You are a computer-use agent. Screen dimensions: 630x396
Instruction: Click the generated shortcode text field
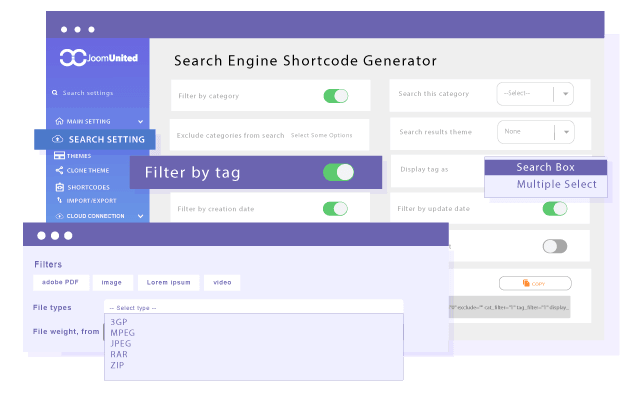point(509,307)
